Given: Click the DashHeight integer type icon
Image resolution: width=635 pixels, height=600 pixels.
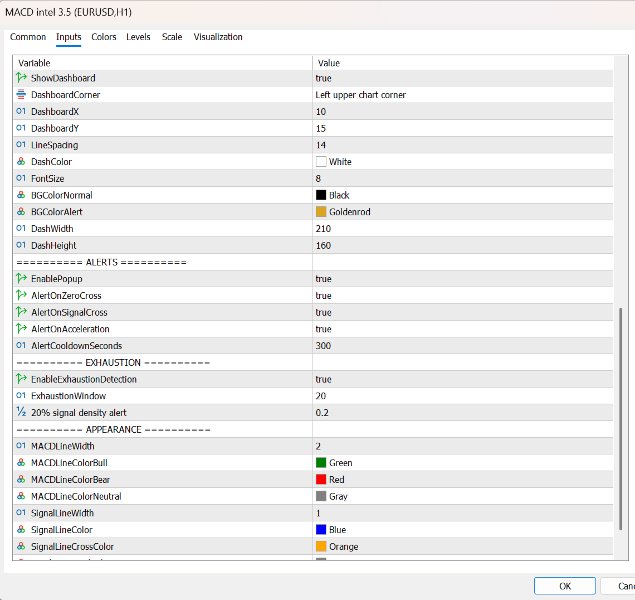Looking at the screenshot, I should 21,245.
